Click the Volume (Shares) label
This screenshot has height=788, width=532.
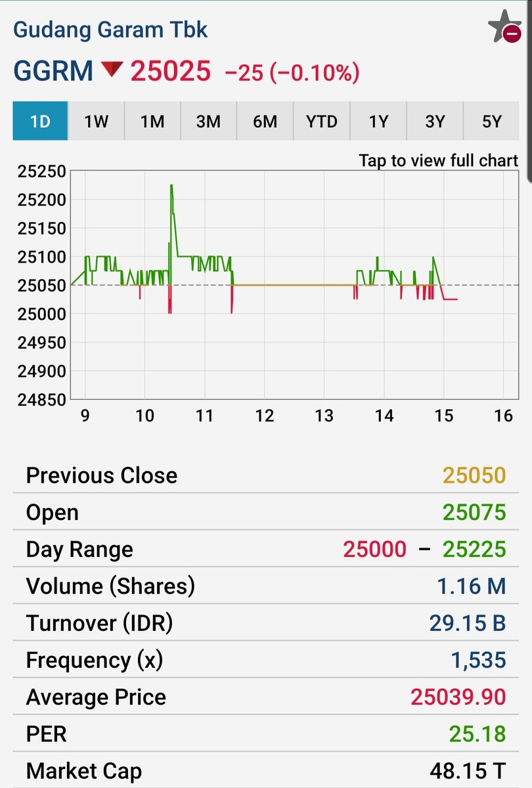pos(110,586)
